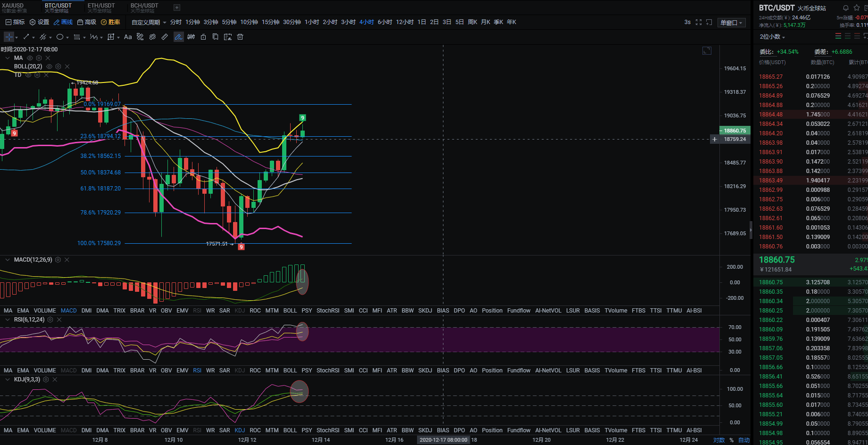Select the trend line drawing tool

(x=26, y=37)
